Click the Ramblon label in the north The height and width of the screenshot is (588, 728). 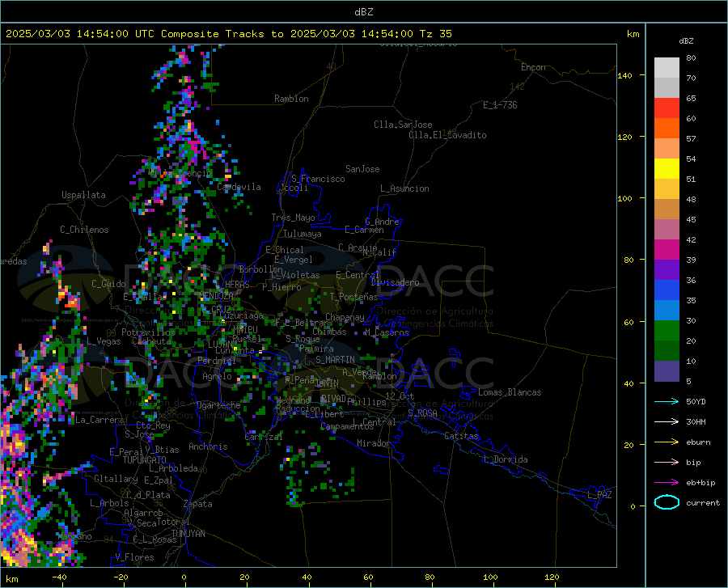[x=291, y=99]
